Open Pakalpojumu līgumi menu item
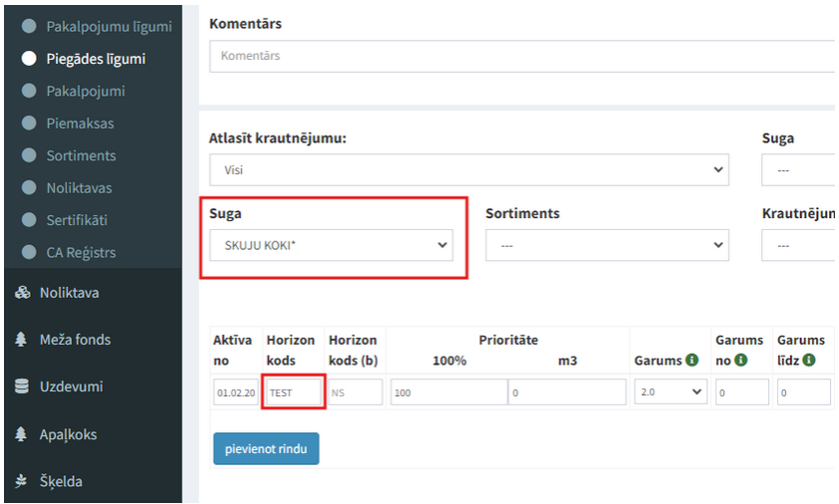839x504 pixels. tap(109, 26)
